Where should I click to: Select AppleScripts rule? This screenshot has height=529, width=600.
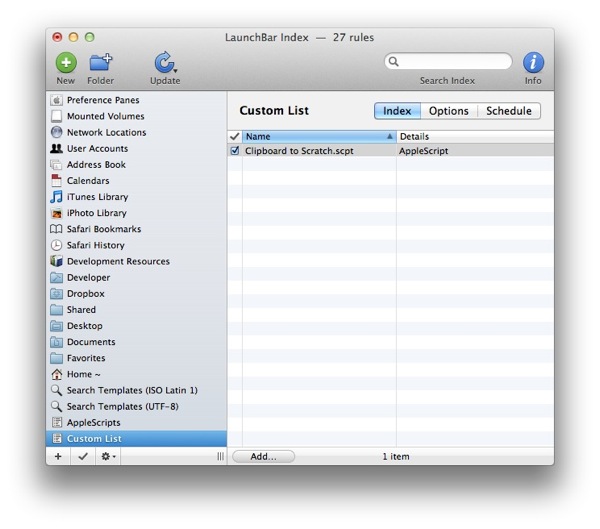tap(136, 422)
